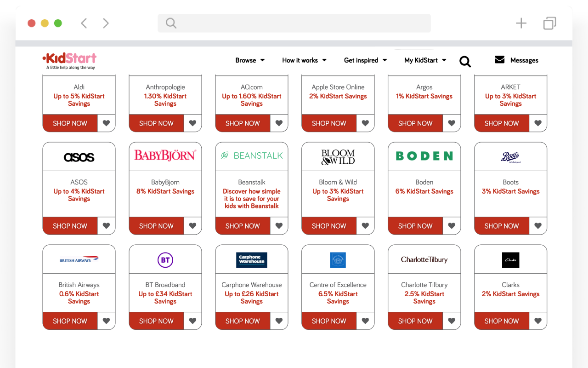Favourite Anthropologie with the heart icon
This screenshot has height=368, width=588.
(192, 123)
